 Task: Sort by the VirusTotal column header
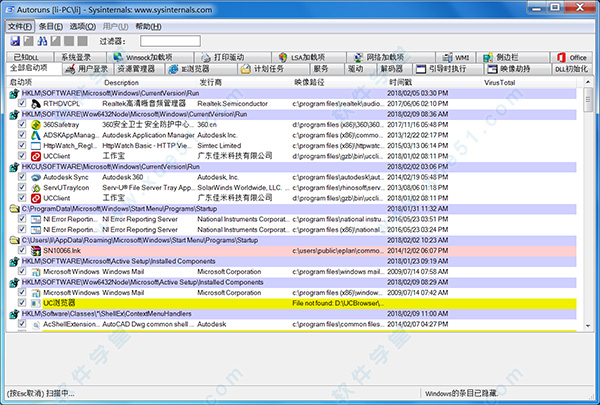coord(529,83)
